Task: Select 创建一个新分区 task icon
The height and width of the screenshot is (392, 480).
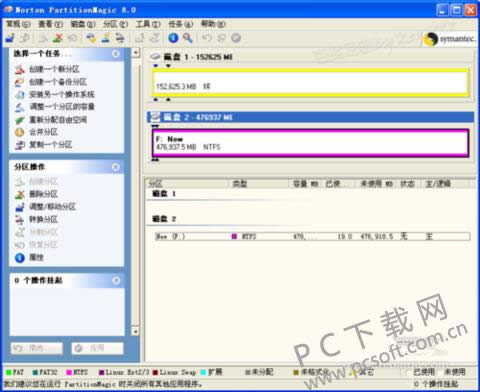Action: tap(20, 69)
